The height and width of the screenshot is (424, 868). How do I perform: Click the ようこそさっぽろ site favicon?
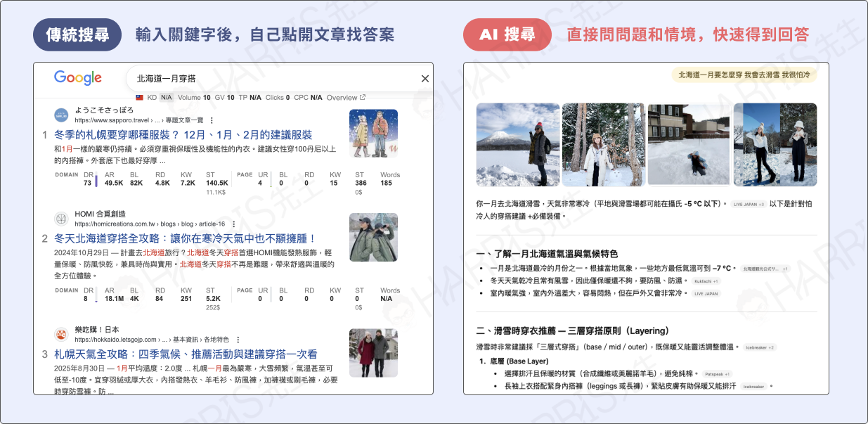[x=60, y=113]
